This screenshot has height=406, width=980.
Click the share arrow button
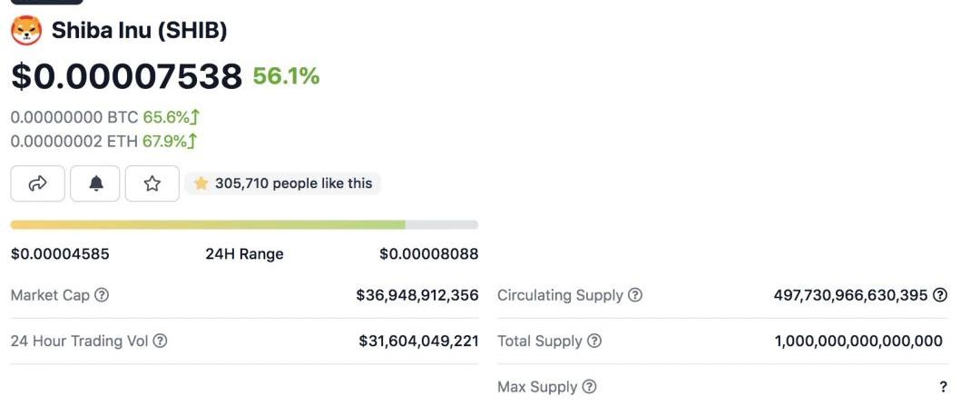tap(38, 183)
